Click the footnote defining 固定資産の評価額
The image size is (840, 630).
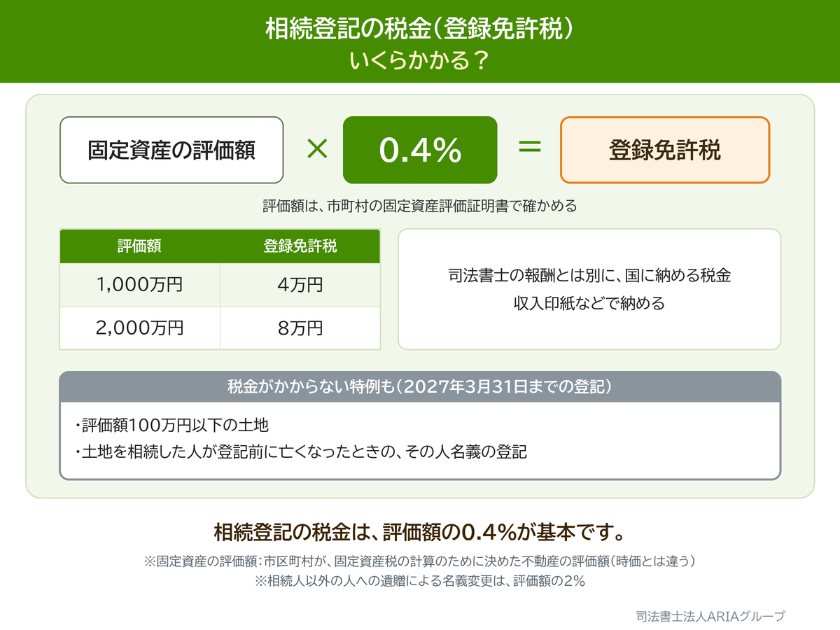coord(420,562)
